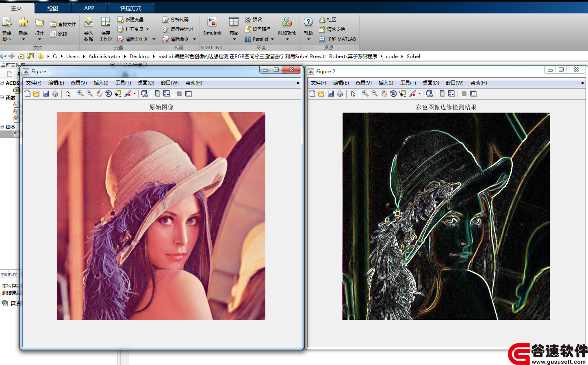The height and width of the screenshot is (365, 588).
Task: Click the back arrow in the address bar
Action: pos(3,56)
